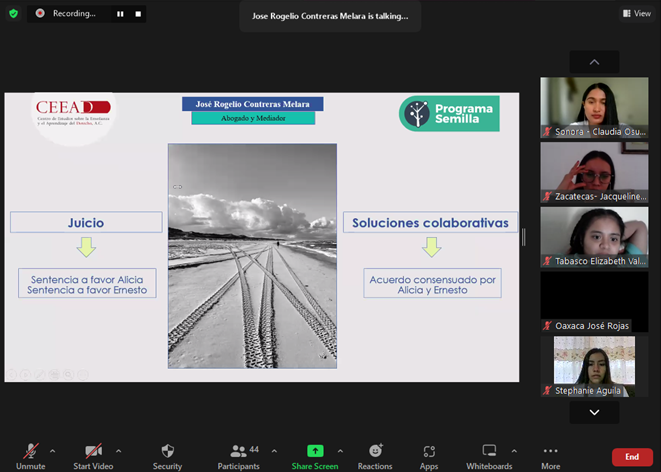Click the red Recording indicator
Screen dimensions: 661x472
click(40, 13)
